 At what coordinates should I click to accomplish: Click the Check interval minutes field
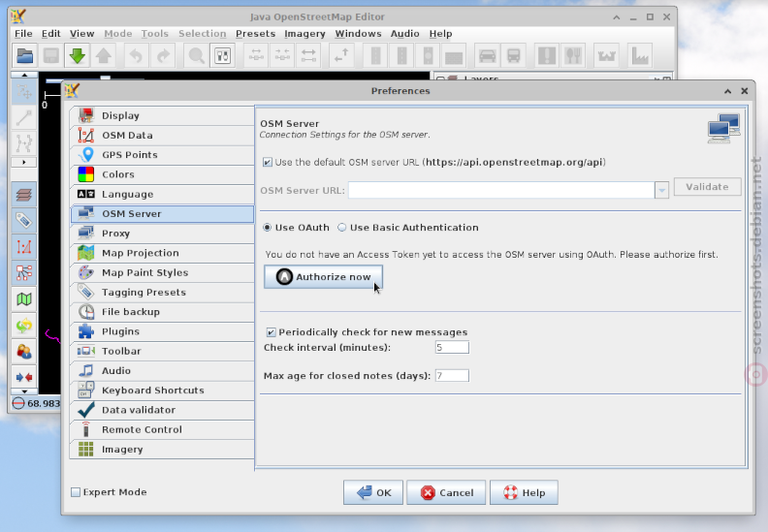click(452, 348)
